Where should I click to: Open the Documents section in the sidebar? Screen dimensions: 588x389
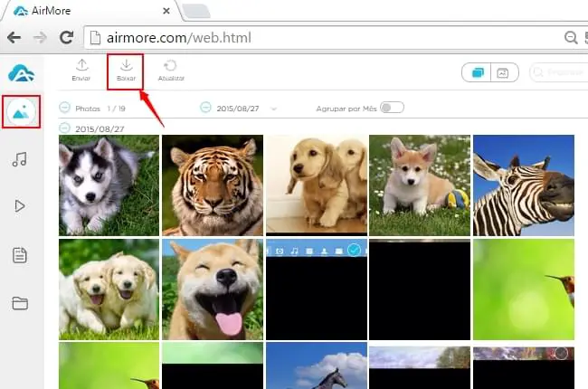(x=20, y=255)
